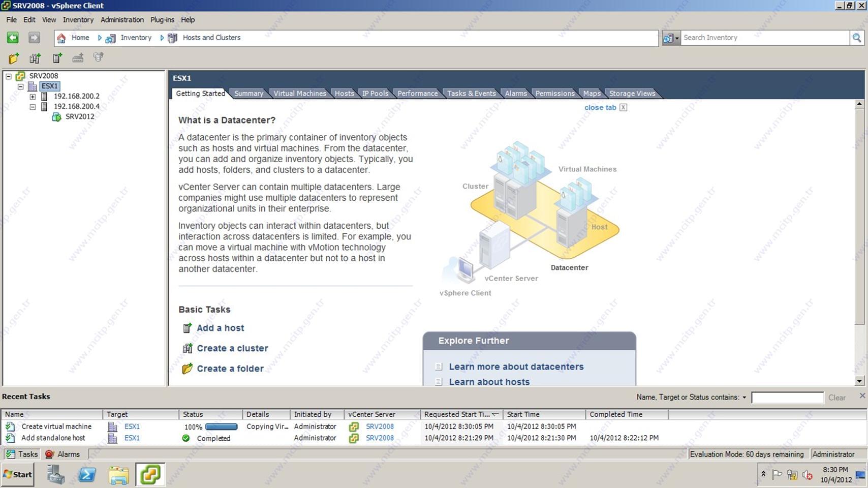Click the Inventory breadcrumb arrow
This screenshot has width=868, height=488.
click(100, 38)
